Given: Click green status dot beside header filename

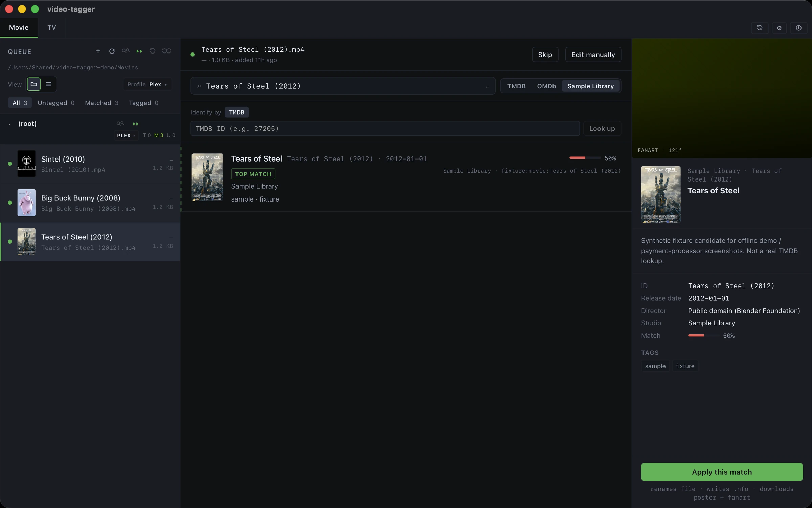Looking at the screenshot, I should (193, 54).
